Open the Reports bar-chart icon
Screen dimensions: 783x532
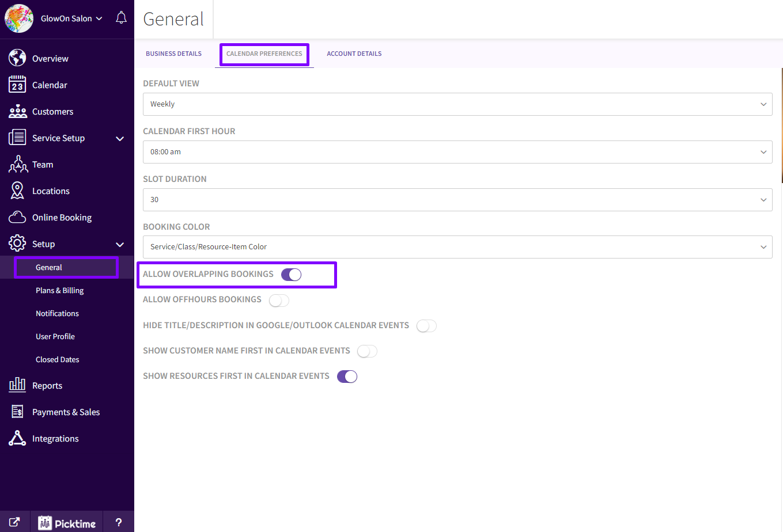[17, 385]
